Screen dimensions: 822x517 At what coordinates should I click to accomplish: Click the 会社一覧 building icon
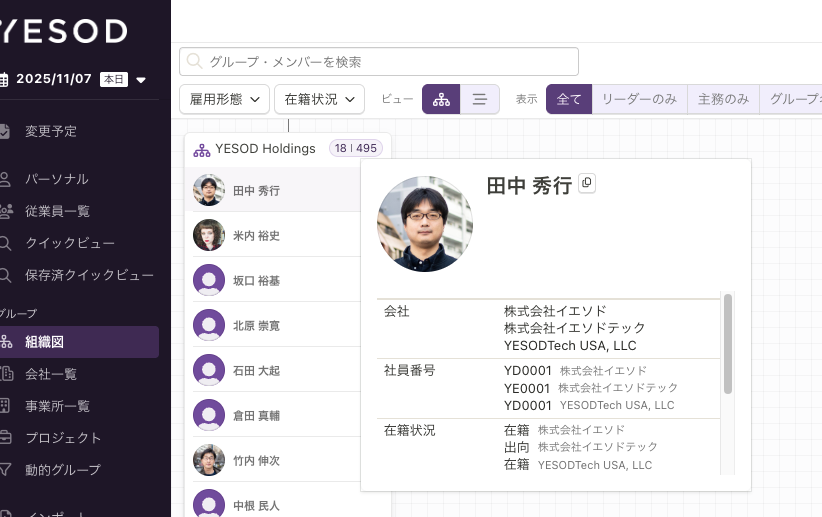6,374
